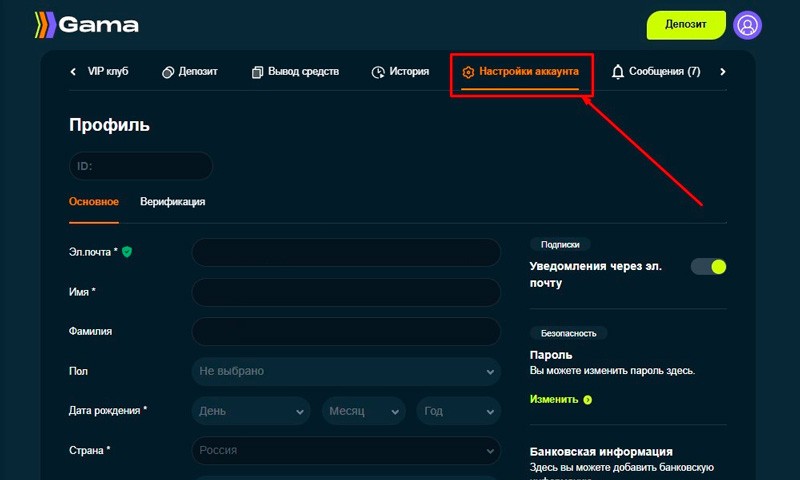Expand the Страна country dropdown

pos(345,451)
